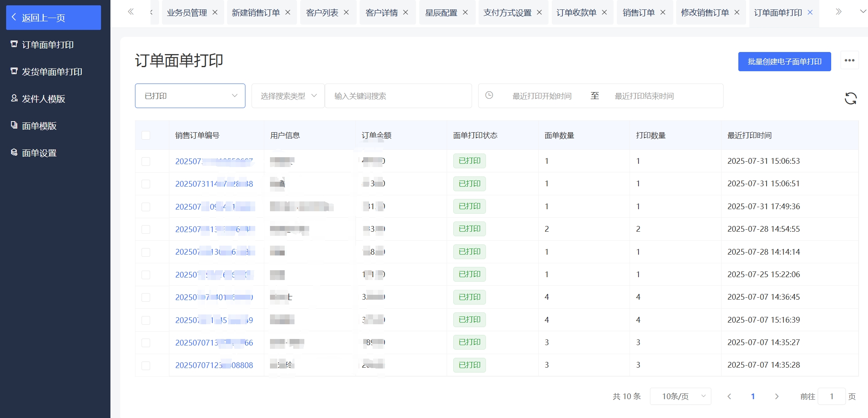Switch to 新建销售订单 tab

tap(256, 13)
